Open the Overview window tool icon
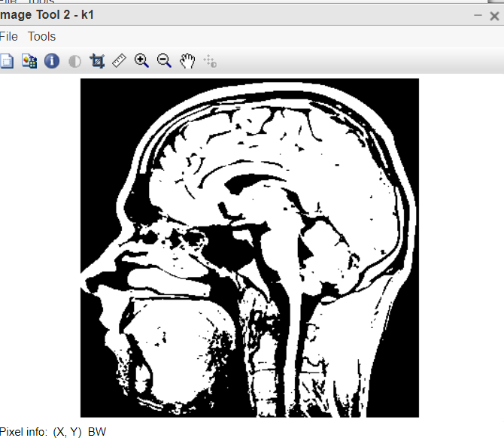Image resolution: width=504 pixels, height=447 pixels. [x=7, y=61]
